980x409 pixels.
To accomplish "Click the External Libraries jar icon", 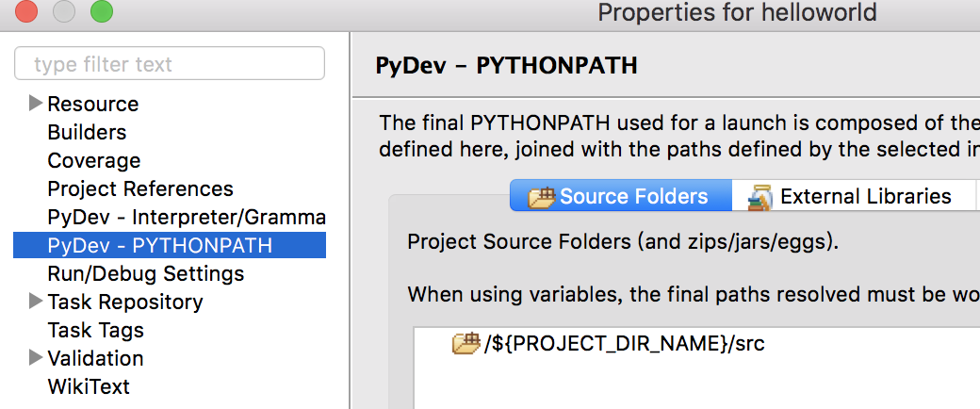I will point(760,197).
